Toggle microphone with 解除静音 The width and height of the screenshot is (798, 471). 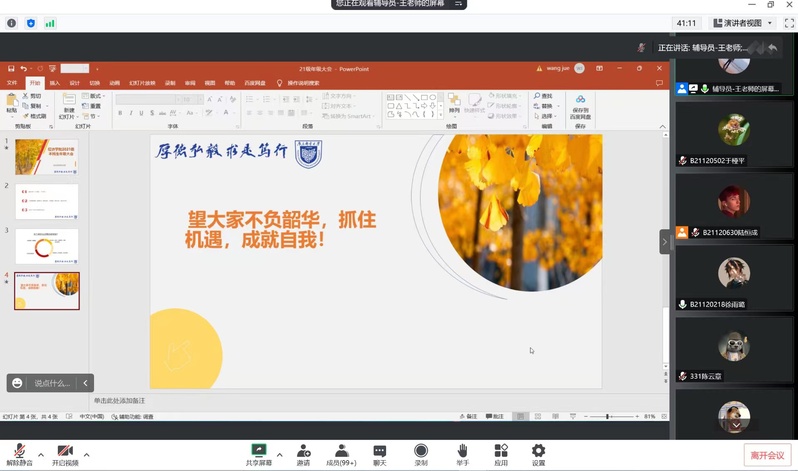pos(19,452)
